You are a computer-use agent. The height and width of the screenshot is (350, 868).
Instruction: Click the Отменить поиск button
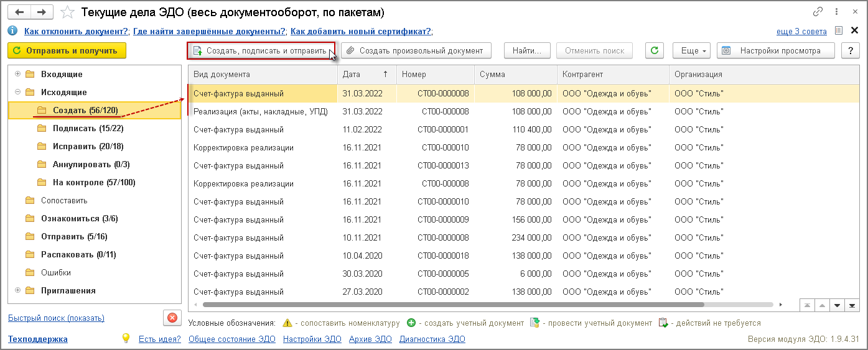pyautogui.click(x=594, y=50)
